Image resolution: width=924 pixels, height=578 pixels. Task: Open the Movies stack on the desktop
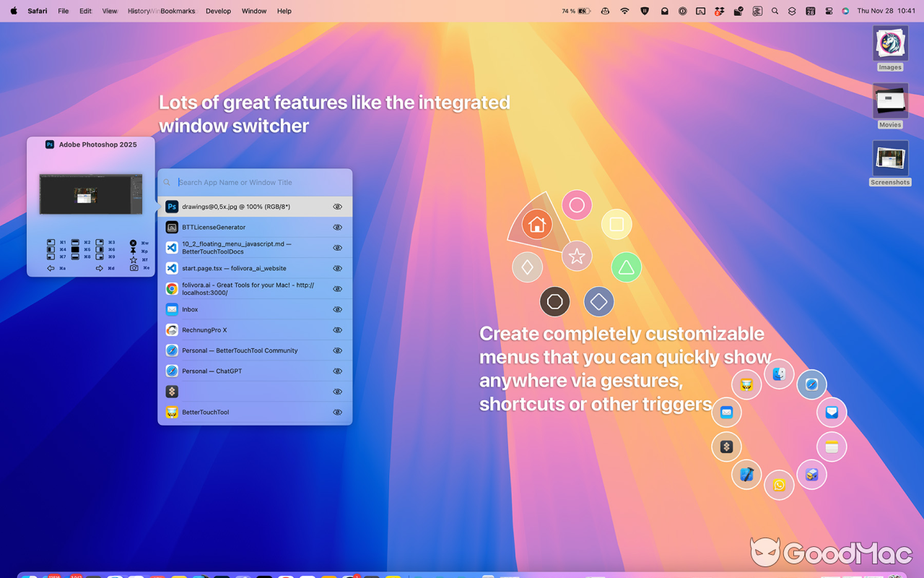pos(890,101)
